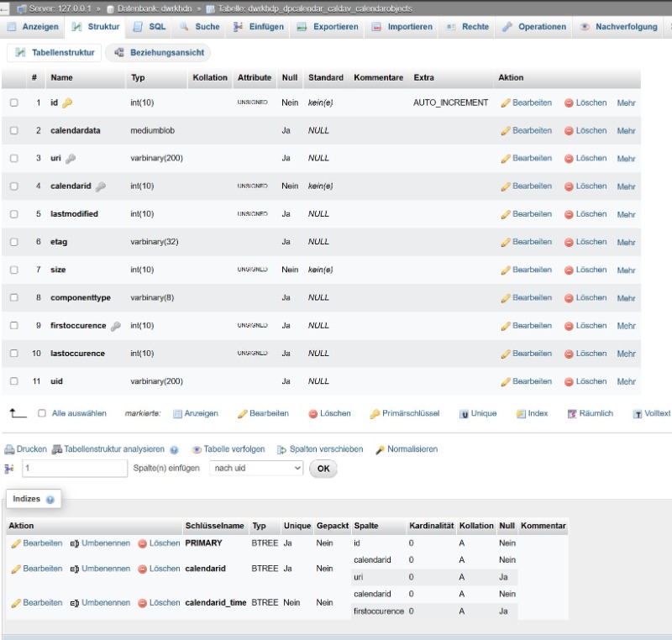This screenshot has width=672, height=640.
Task: Click the Spalten verschieben icon
Action: click(x=281, y=449)
